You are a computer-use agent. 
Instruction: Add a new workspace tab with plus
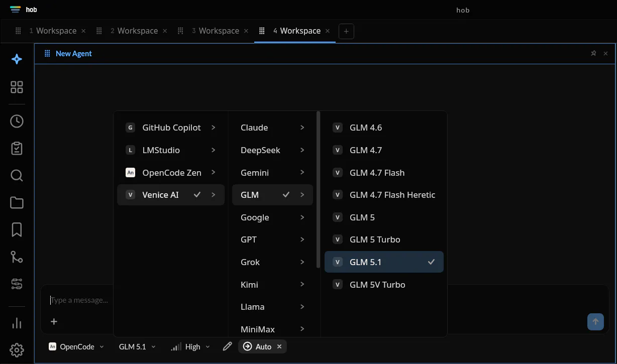[x=346, y=31]
